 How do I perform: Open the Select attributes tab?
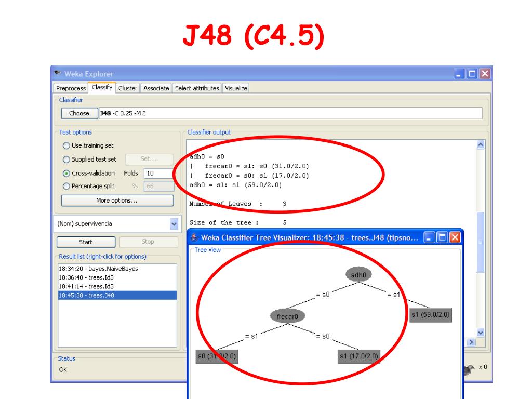197,88
